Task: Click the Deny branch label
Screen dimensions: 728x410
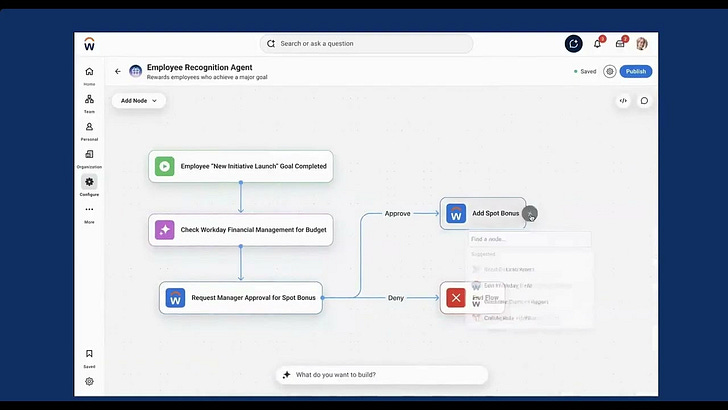Action: click(396, 298)
